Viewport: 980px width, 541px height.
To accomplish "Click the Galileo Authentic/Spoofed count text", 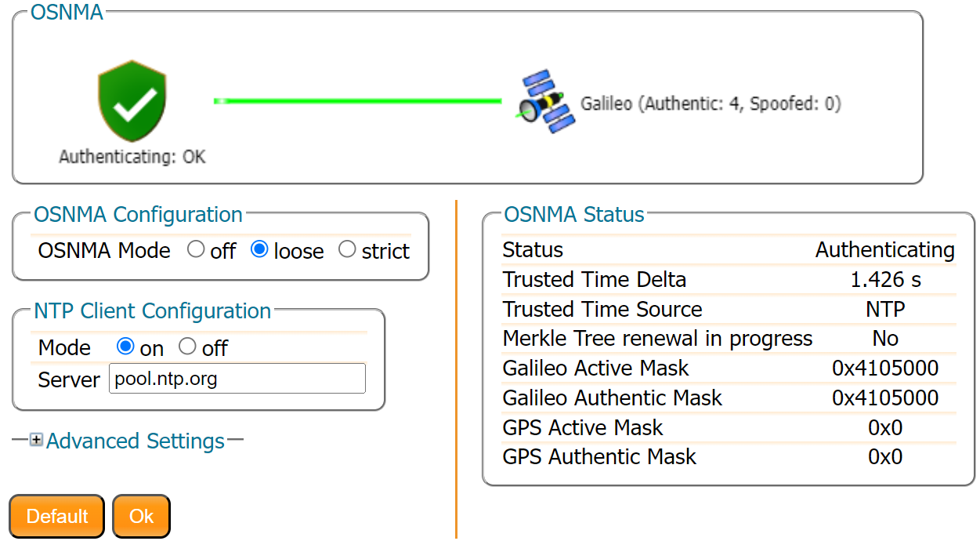I will pyautogui.click(x=711, y=103).
